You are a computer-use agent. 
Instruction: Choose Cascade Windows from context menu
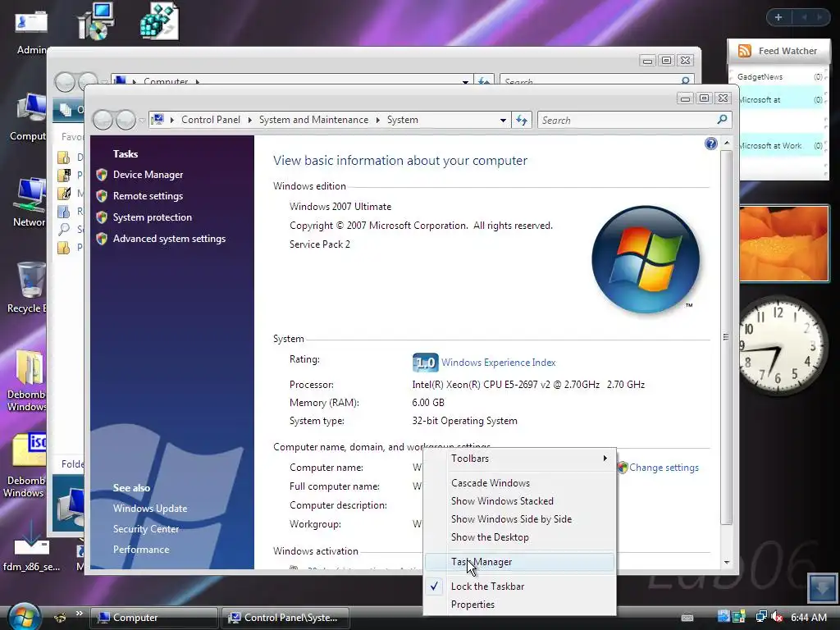[519, 483]
